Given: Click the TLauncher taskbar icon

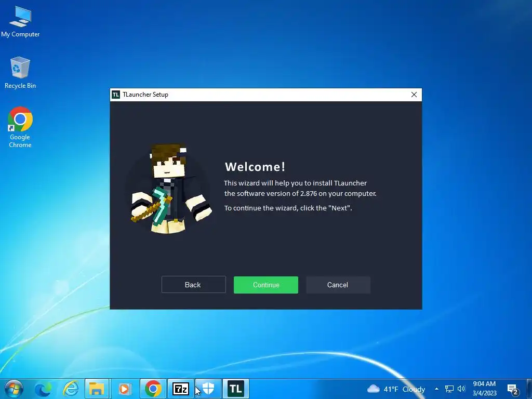Looking at the screenshot, I should point(236,389).
